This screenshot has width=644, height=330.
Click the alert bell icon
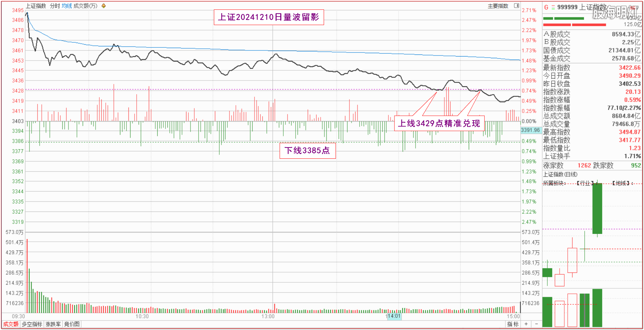pos(104,6)
